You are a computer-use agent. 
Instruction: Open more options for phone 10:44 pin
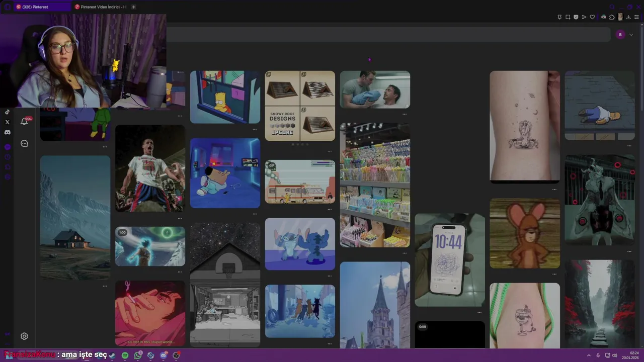click(x=479, y=313)
